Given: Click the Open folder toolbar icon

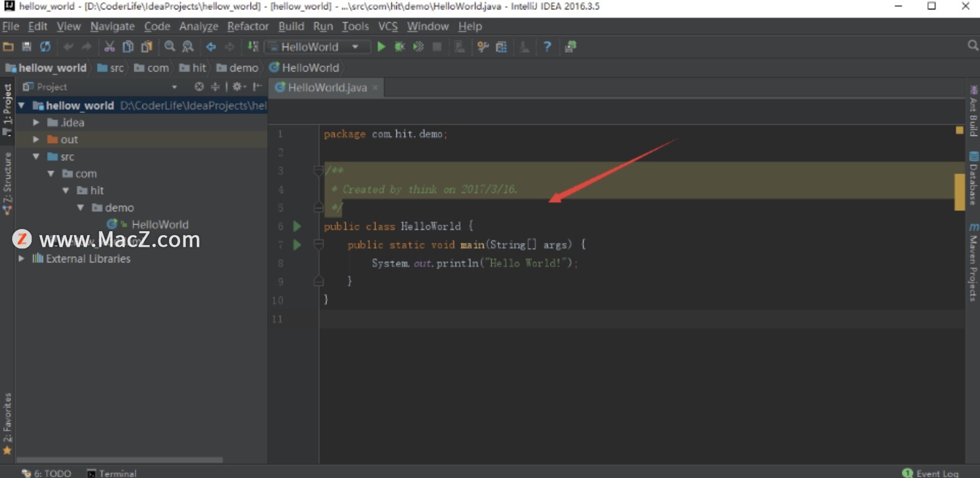Looking at the screenshot, I should click(x=8, y=47).
